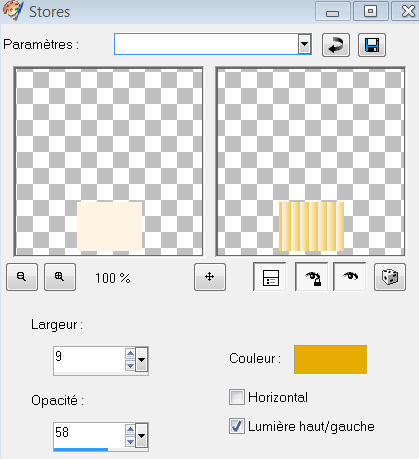Screen dimensions: 419x459
Task: Increase Largeur with up spinner arrow
Action: click(130, 353)
